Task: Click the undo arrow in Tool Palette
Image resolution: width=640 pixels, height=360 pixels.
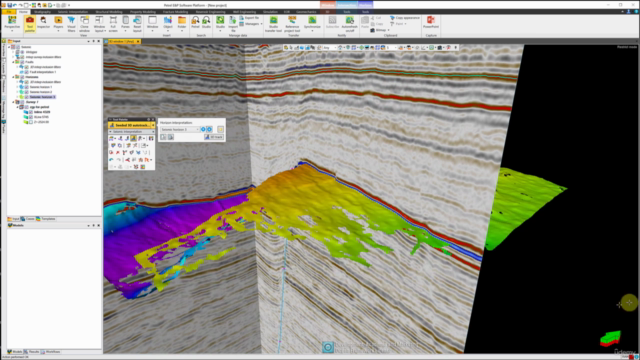Action: [x=111, y=160]
